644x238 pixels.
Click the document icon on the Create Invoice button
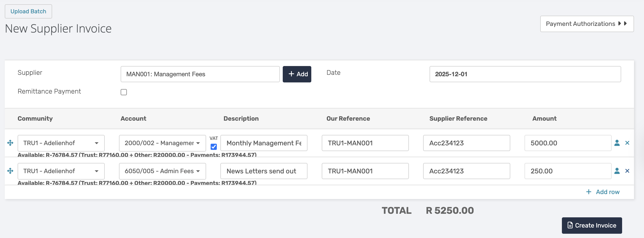[x=570, y=225]
